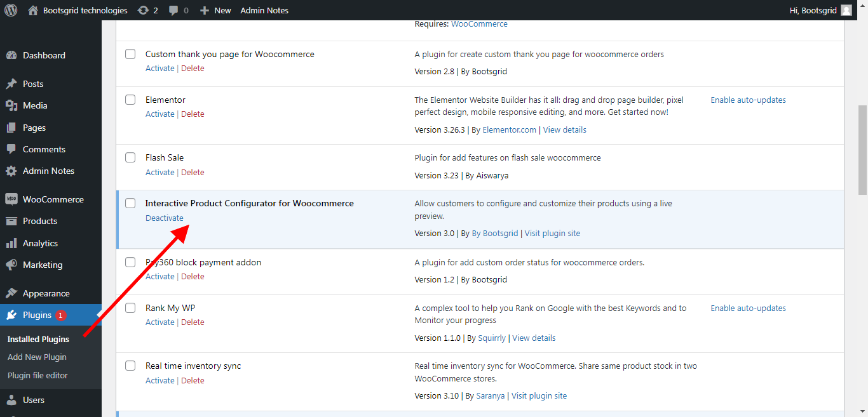Open the comments bubble icon in admin bar
The height and width of the screenshot is (417, 868).
tap(173, 11)
